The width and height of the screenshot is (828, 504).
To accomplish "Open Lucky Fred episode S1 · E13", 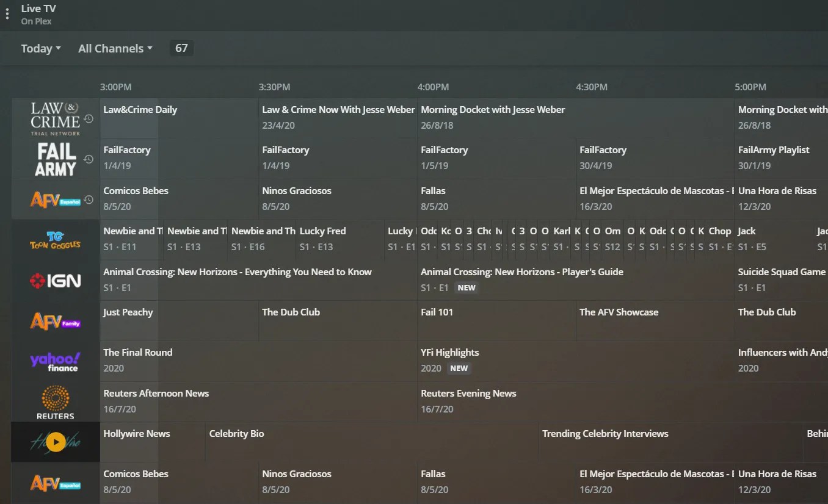I will tap(340, 240).
